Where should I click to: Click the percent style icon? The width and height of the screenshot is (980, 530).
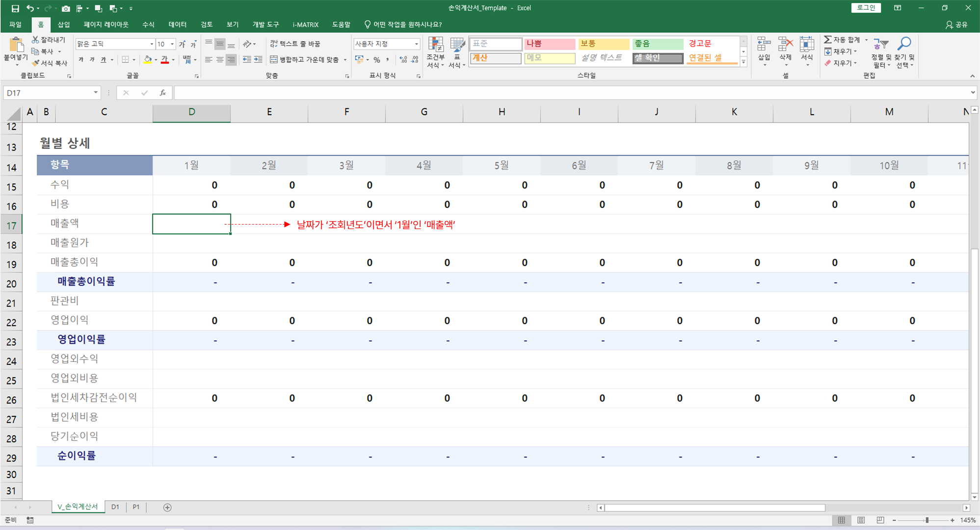376,60
